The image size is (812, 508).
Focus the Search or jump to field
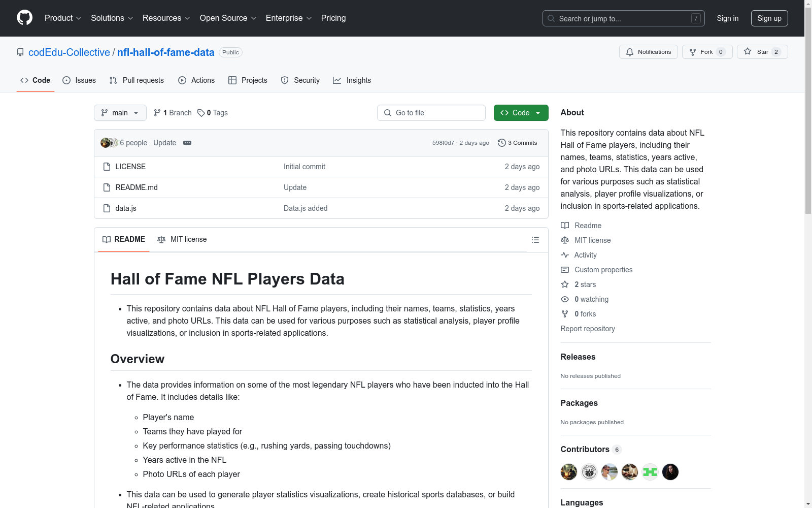(x=623, y=18)
